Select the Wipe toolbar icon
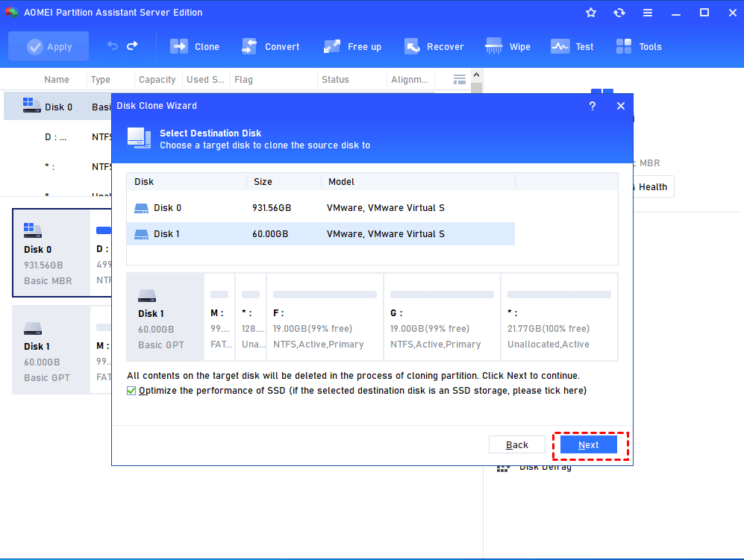744x560 pixels. click(x=507, y=46)
